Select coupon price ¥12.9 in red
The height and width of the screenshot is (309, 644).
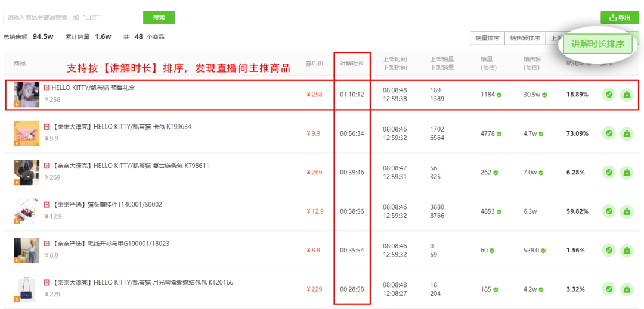[315, 211]
